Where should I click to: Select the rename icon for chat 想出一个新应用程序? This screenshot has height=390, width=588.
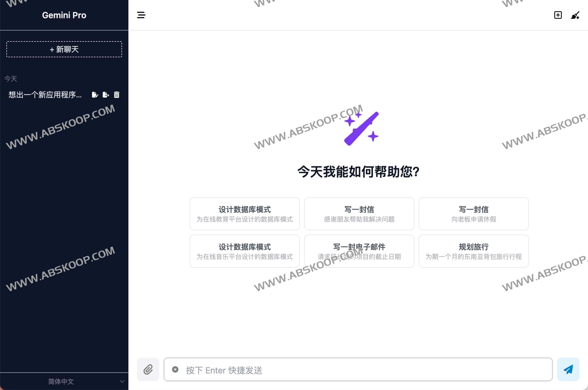point(95,95)
